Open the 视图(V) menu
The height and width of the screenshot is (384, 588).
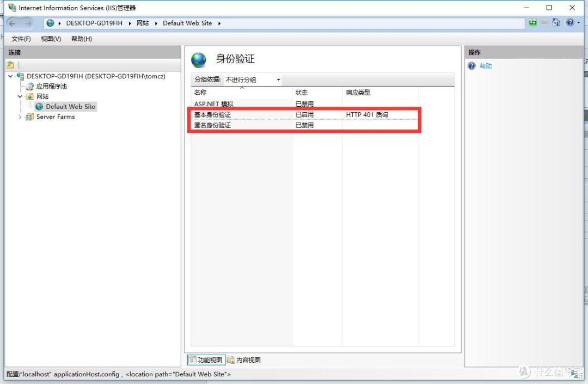51,39
